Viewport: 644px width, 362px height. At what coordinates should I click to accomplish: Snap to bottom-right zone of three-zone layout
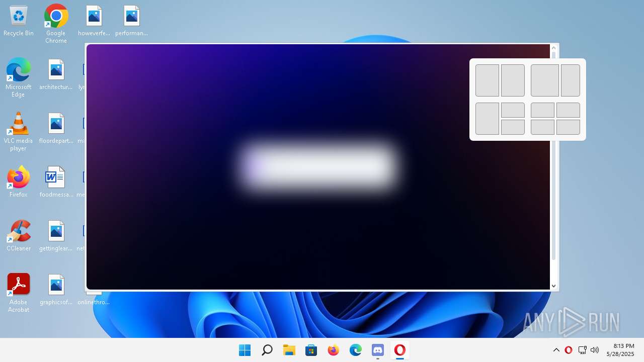point(513,127)
